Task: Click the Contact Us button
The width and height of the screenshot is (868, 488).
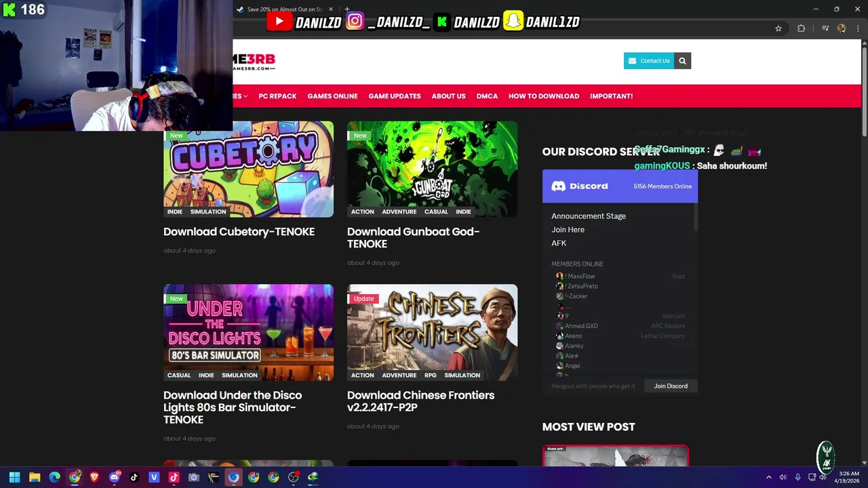Action: 648,61
